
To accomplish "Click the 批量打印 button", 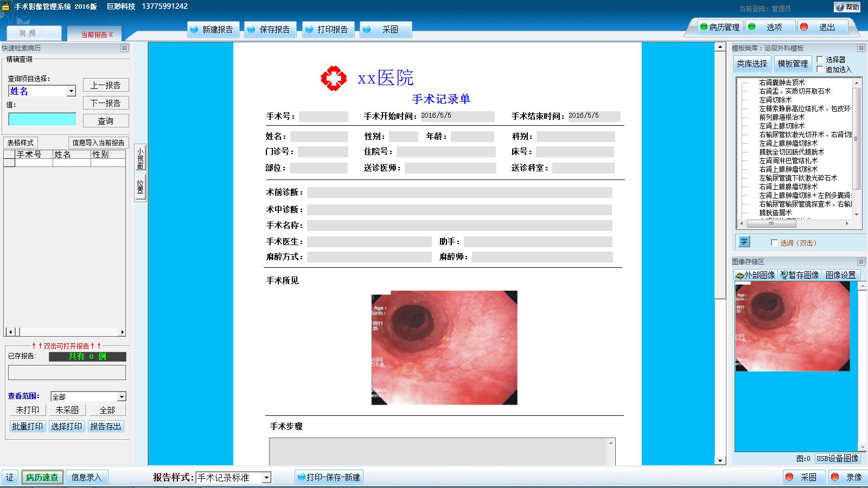I will tap(27, 426).
